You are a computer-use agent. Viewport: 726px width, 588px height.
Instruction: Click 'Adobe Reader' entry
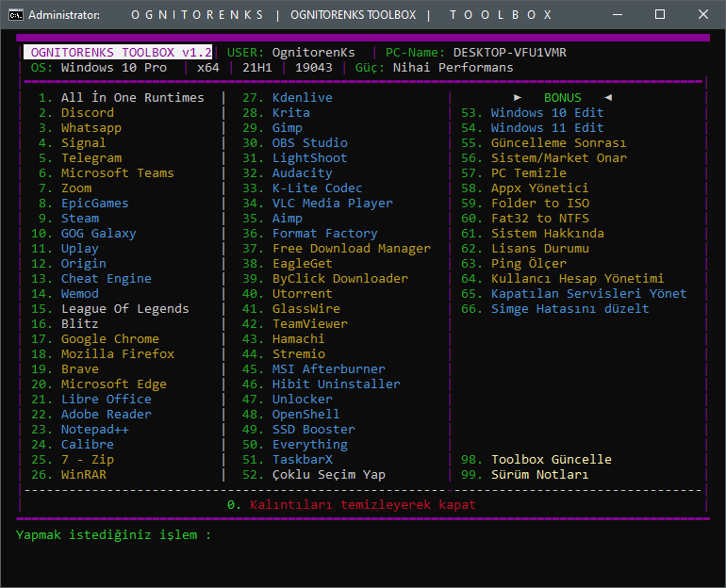106,415
